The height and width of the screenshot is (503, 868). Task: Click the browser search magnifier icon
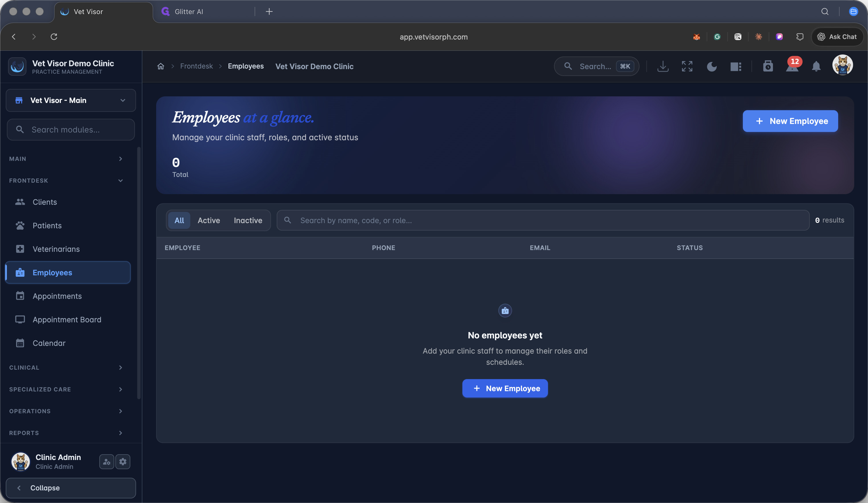825,12
